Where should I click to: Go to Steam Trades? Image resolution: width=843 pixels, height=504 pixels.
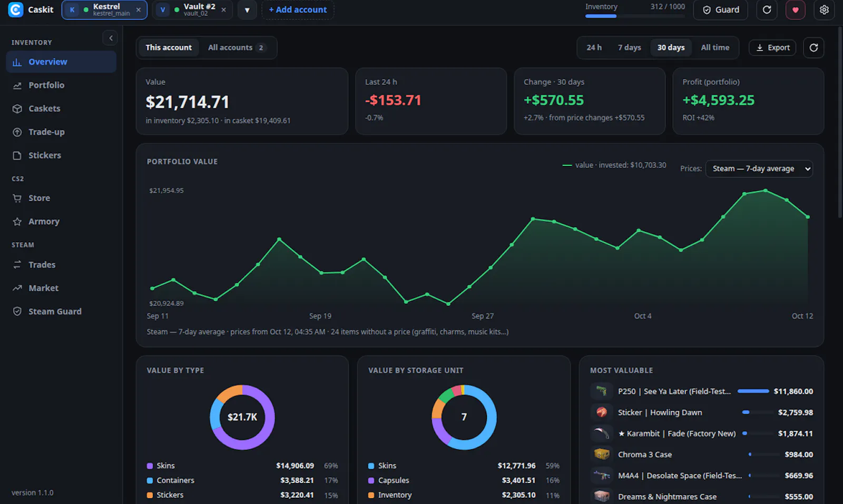(x=61, y=265)
